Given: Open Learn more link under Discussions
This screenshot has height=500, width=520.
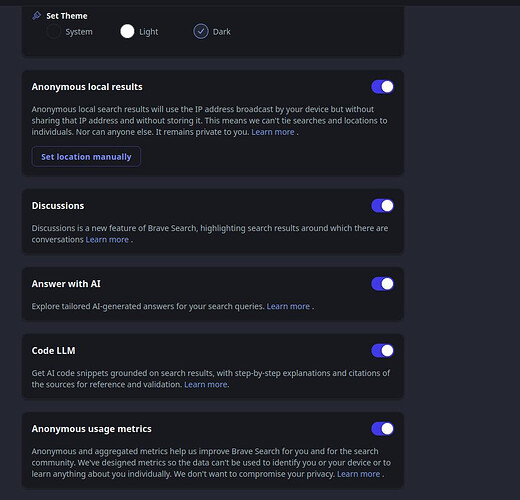Looking at the screenshot, I should [107, 240].
